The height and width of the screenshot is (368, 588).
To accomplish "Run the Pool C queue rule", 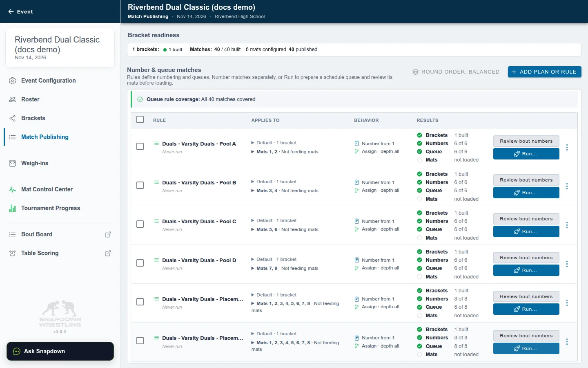I will click(526, 231).
